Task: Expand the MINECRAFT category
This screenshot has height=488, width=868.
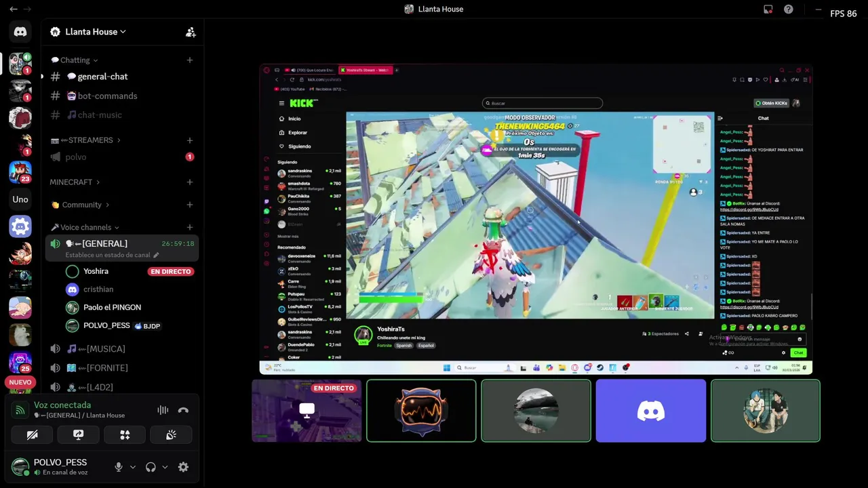Action: (x=75, y=182)
